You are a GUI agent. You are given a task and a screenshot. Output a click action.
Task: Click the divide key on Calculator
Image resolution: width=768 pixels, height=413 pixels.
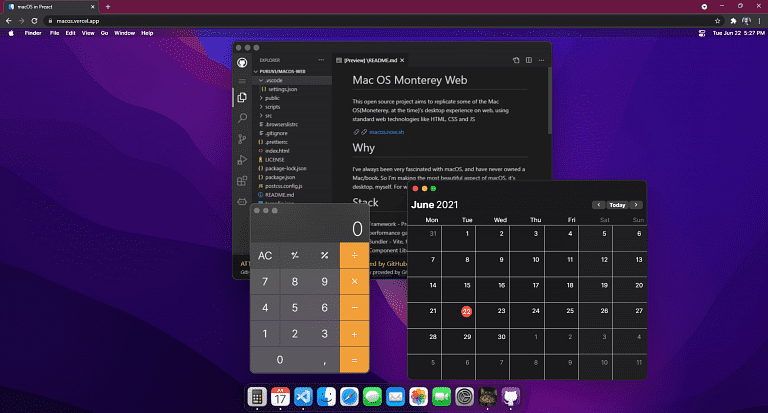pyautogui.click(x=354, y=255)
